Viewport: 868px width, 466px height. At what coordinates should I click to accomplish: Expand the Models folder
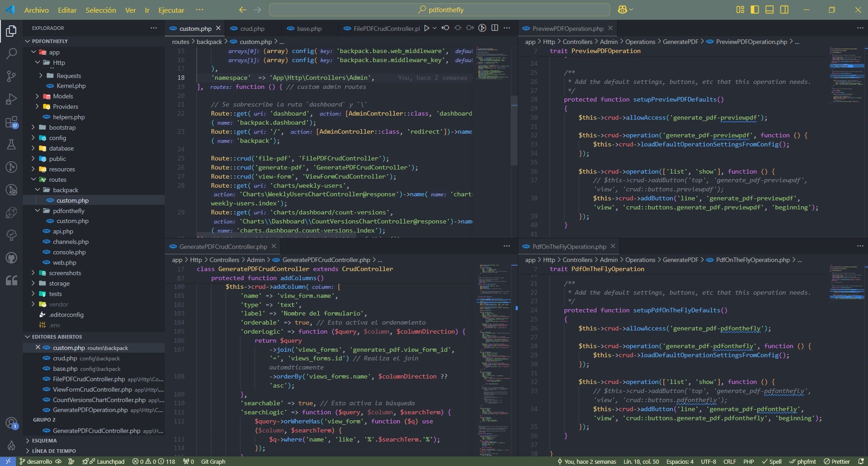coord(63,96)
